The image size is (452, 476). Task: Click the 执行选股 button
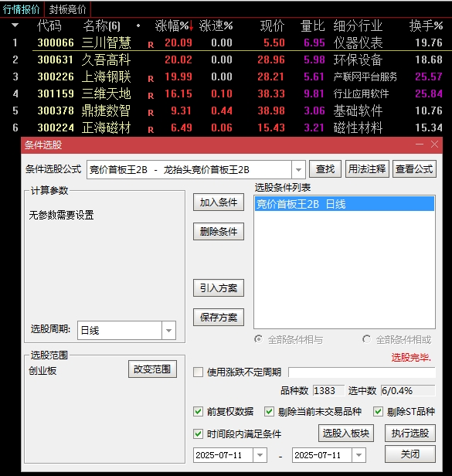(x=410, y=433)
